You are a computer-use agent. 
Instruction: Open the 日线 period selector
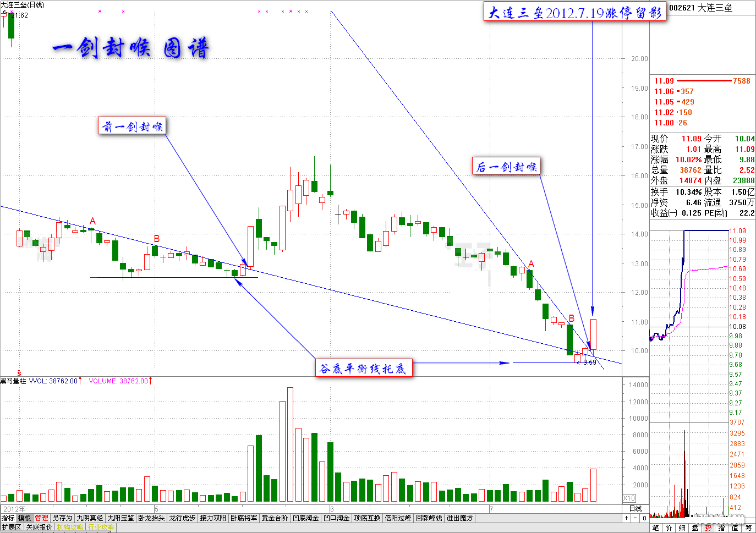coord(636,509)
